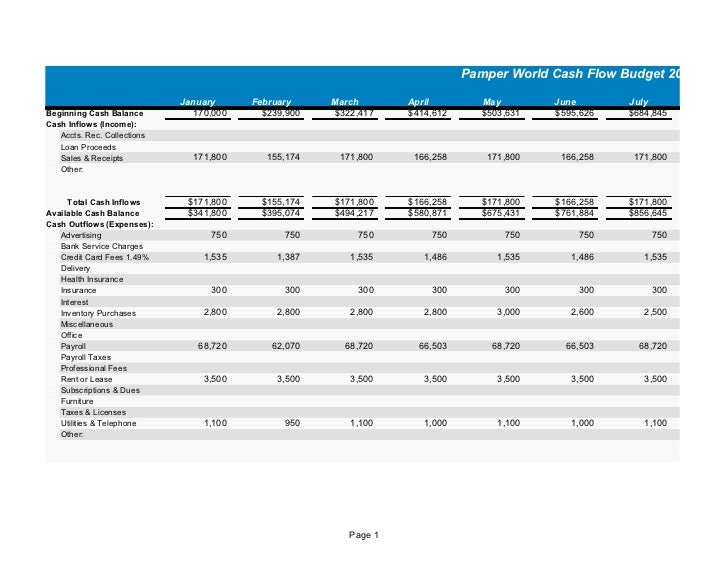The image size is (728, 563).
Task: Select March Insurance value 300
Action: click(x=365, y=290)
